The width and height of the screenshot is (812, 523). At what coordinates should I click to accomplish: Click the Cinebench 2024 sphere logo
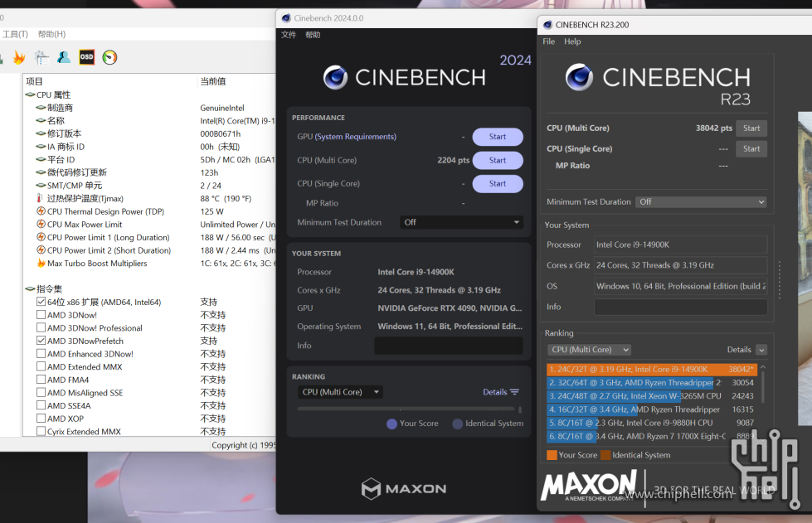pos(336,78)
